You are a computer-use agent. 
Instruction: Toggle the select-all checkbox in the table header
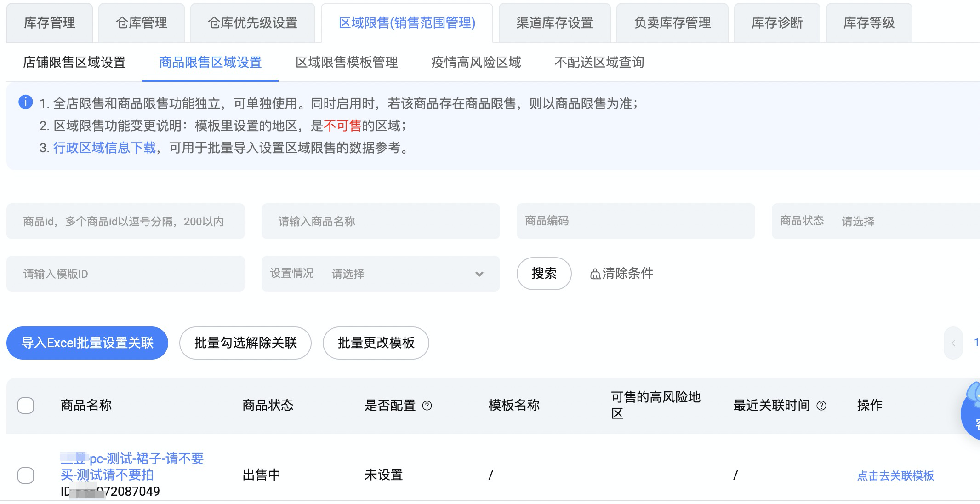click(26, 406)
